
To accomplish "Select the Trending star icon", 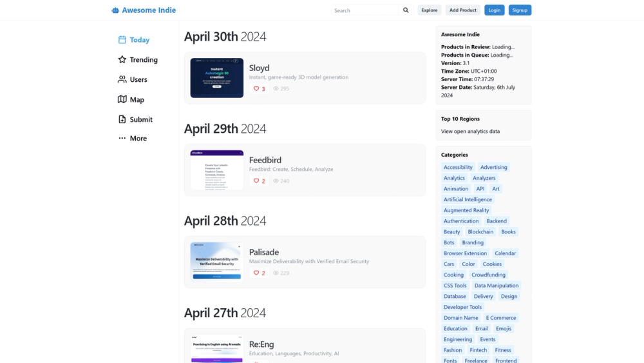I will coord(122,59).
